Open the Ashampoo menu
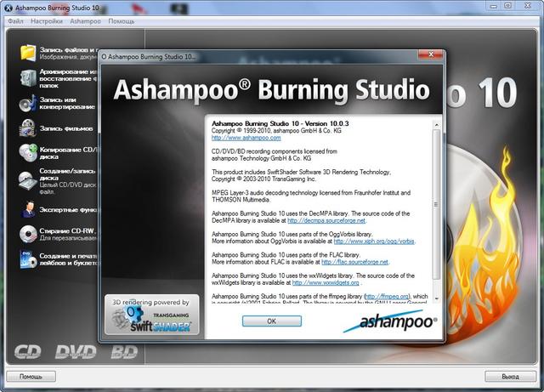 (x=85, y=21)
